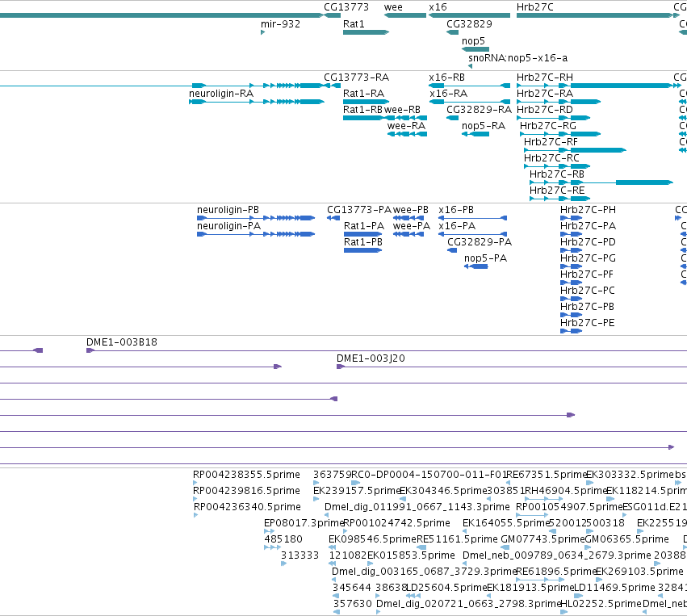The image size is (687, 616).
Task: Click the 313333 EST label
Action: pyautogui.click(x=300, y=556)
